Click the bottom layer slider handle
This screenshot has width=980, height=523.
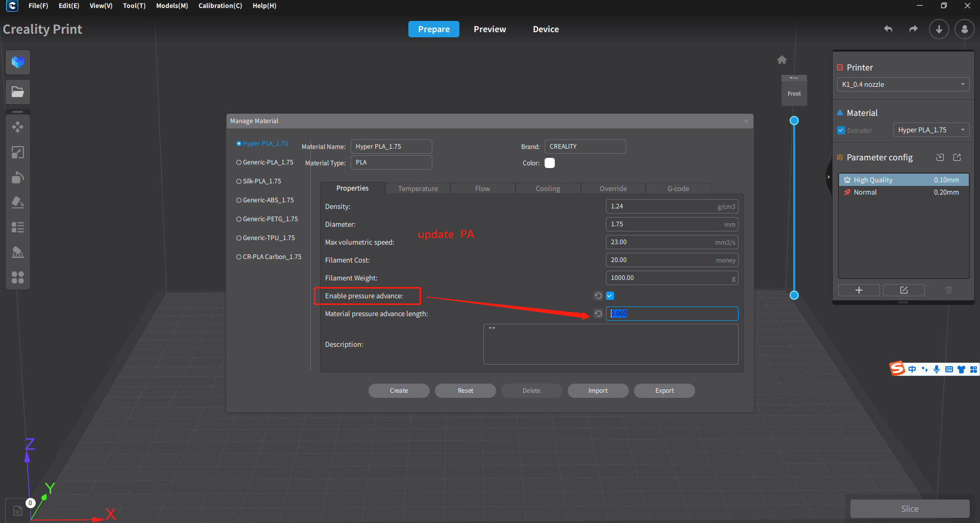point(794,295)
